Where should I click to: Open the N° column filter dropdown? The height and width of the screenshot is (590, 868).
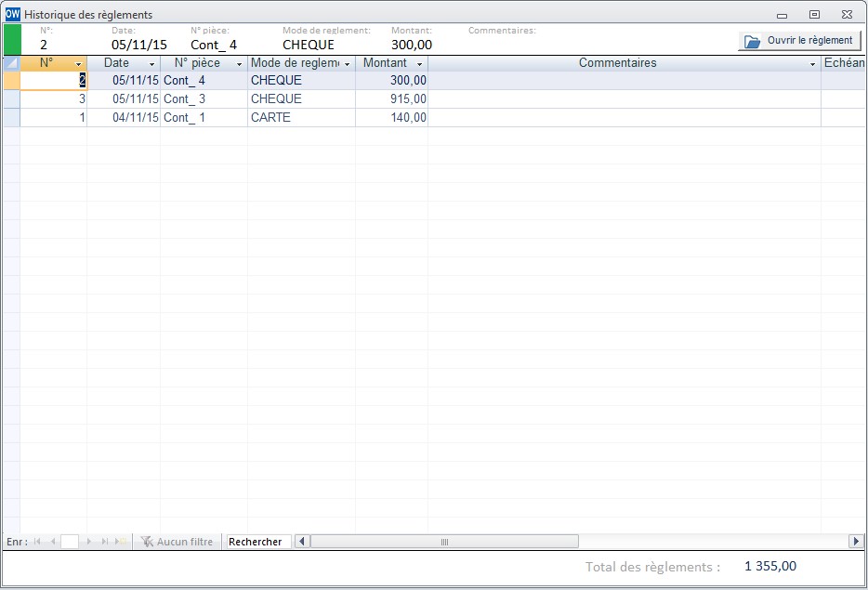(x=78, y=64)
